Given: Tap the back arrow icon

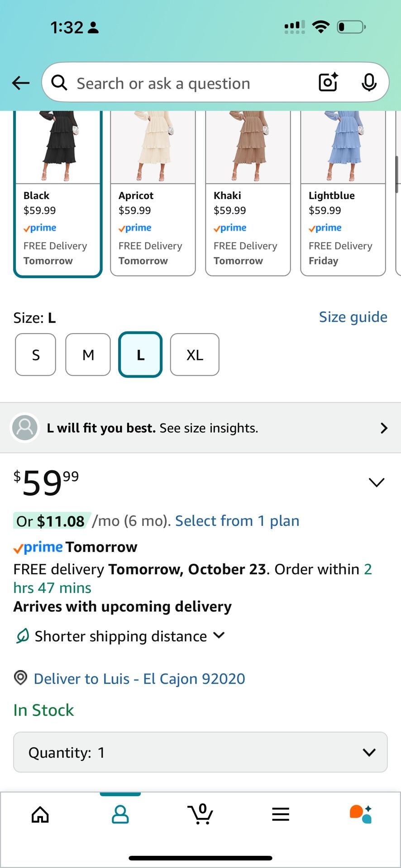Looking at the screenshot, I should (21, 83).
